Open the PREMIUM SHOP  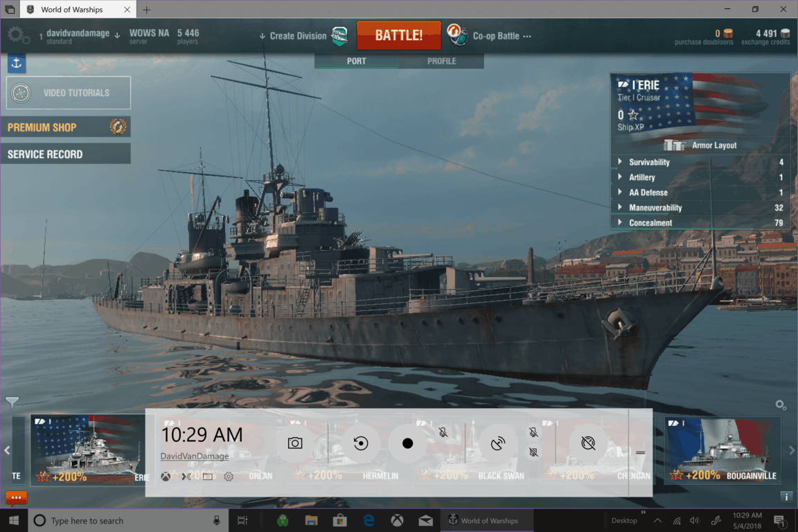tap(65, 127)
